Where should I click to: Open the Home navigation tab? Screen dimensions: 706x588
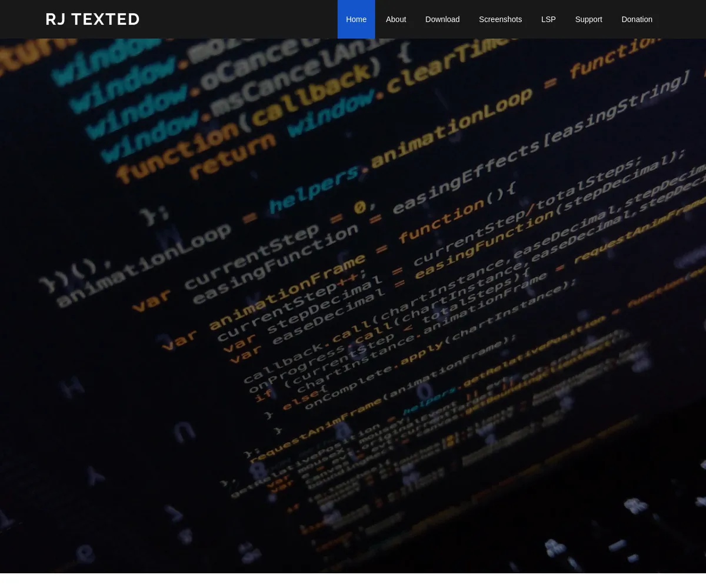click(356, 19)
